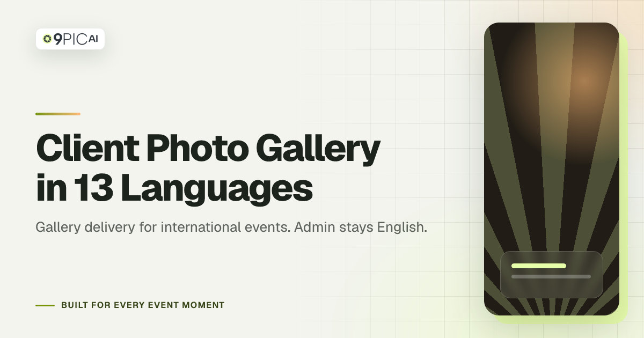Click the "BUILT FOR EVERY EVENT MOMENT" tagline
The height and width of the screenshot is (338, 644).
[x=143, y=305]
